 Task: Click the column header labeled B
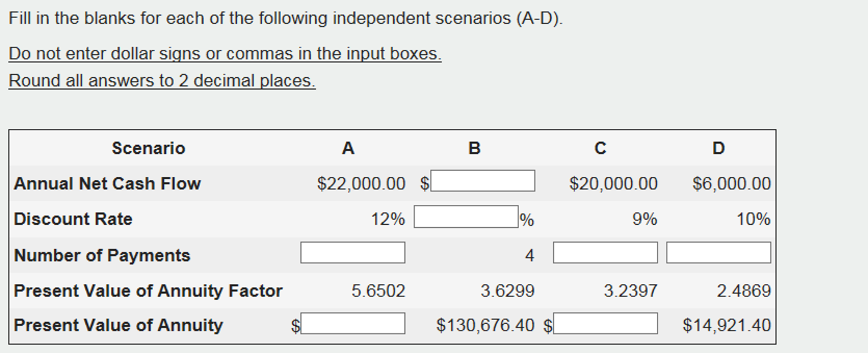click(x=474, y=148)
